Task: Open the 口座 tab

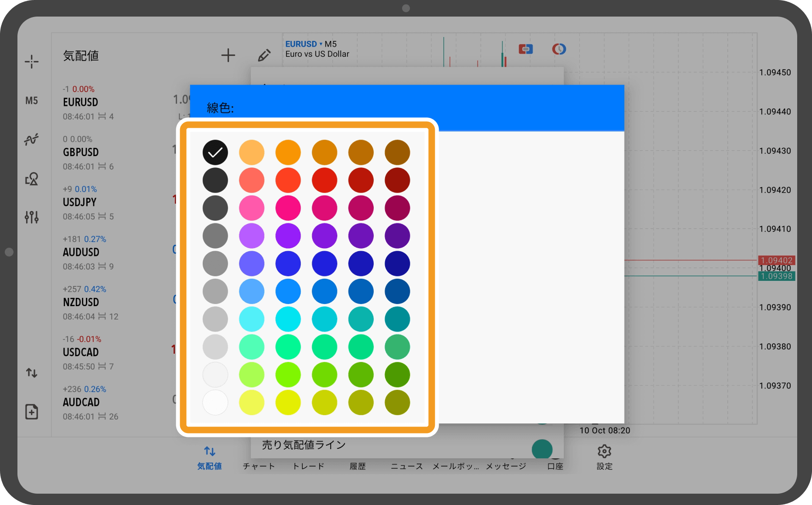Action: point(555,466)
